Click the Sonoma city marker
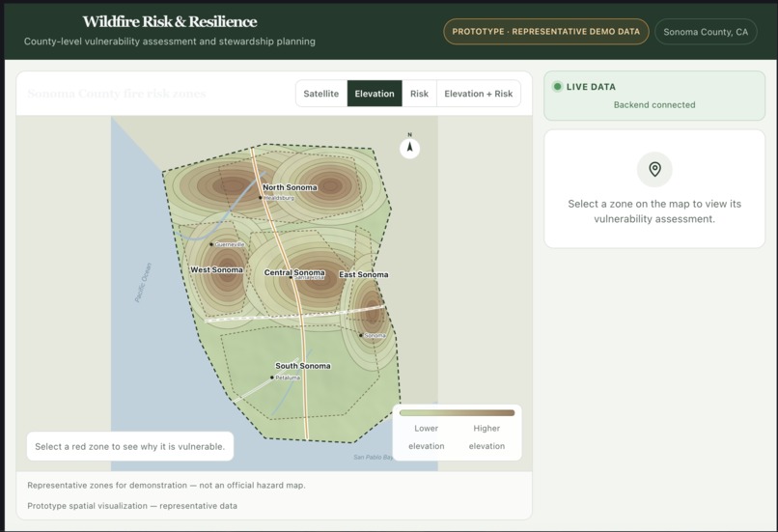778x532 pixels. pos(361,335)
